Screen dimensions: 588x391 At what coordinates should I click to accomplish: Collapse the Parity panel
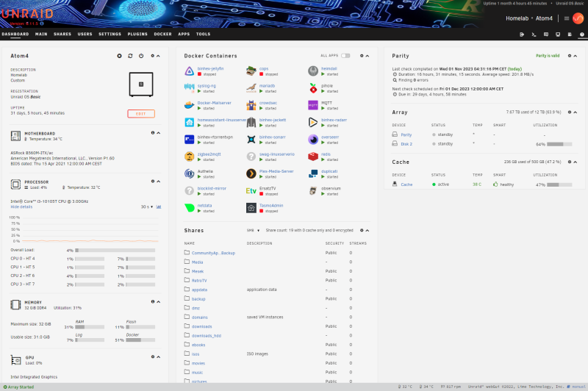(576, 56)
